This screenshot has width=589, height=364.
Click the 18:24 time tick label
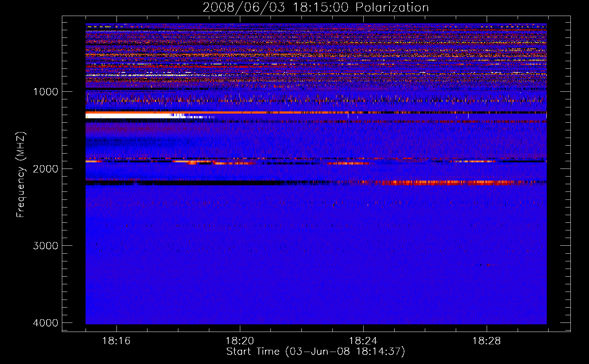[x=363, y=341]
